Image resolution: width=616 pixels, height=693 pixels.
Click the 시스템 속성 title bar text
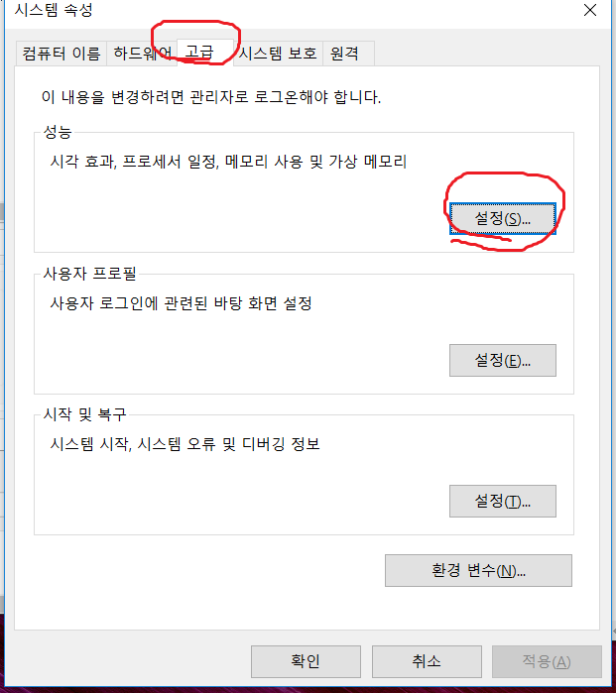[54, 10]
